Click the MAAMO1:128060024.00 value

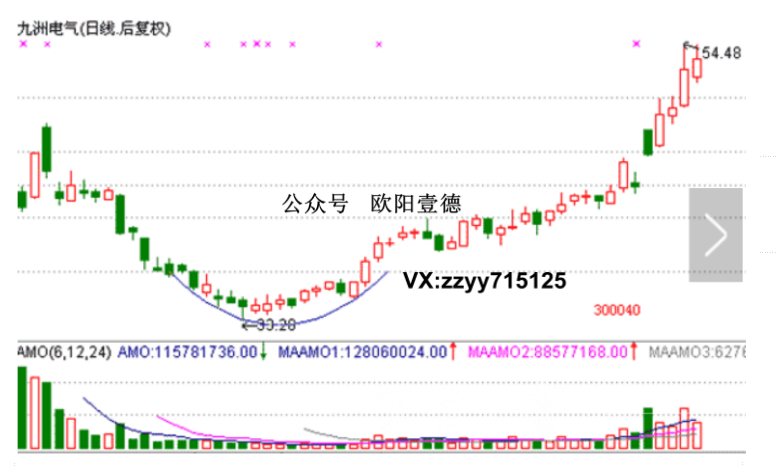pos(362,352)
